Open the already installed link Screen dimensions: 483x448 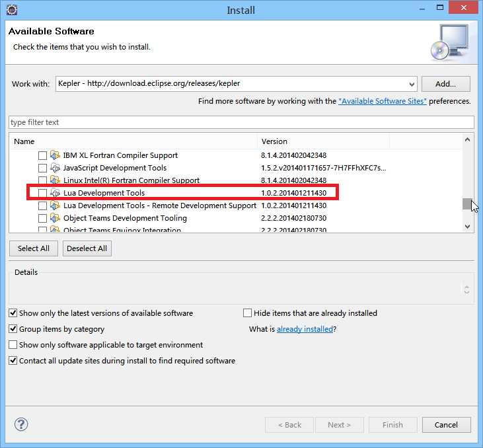[x=305, y=329]
